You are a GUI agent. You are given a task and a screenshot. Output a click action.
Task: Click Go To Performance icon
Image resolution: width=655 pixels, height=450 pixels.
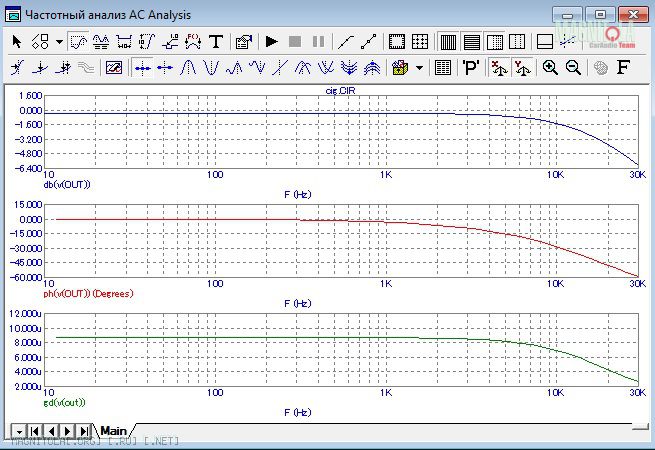[x=63, y=67]
